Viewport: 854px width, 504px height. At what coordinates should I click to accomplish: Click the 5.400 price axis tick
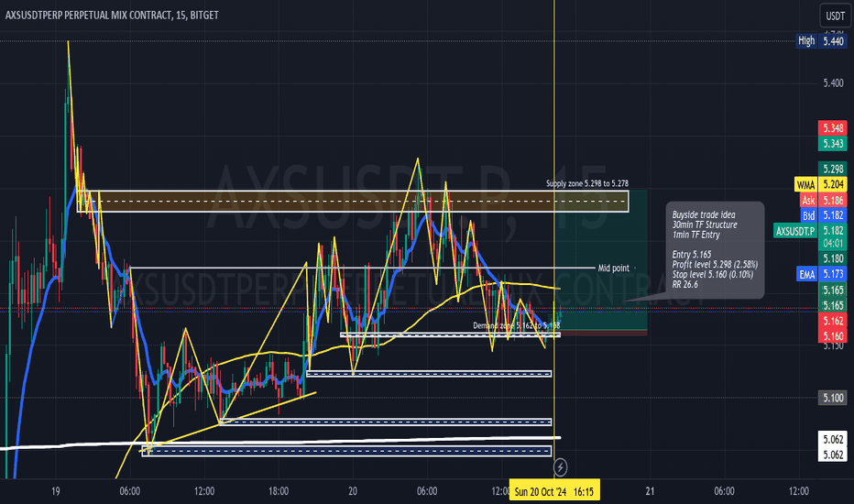pos(833,82)
